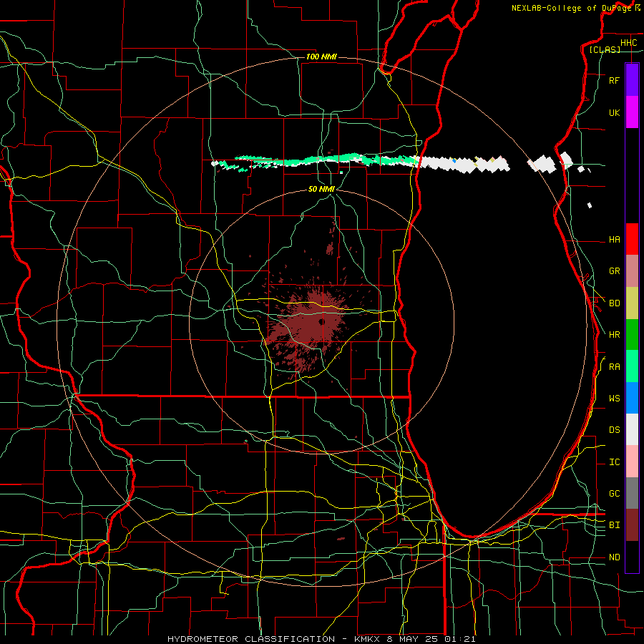This screenshot has height=644, width=644.
Task: Click the RA light-green legend swatch
Action: 632,366
